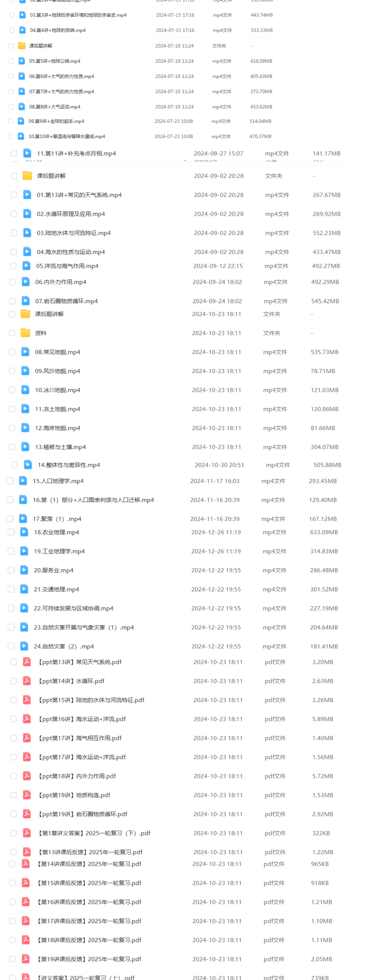Image resolution: width=384 pixels, height=980 pixels.
Task: Check the box for 【ppt第18讲】内外力作用.pdf
Action: [x=13, y=776]
